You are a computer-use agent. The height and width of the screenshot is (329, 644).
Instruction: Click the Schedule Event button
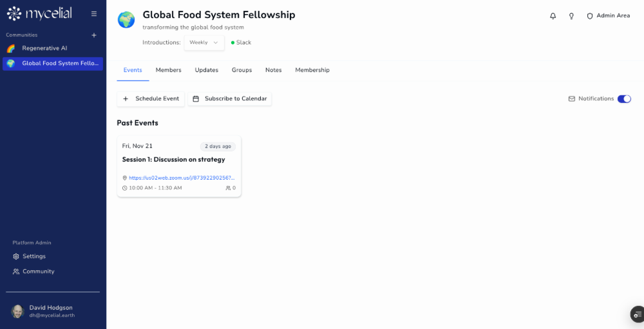(151, 99)
